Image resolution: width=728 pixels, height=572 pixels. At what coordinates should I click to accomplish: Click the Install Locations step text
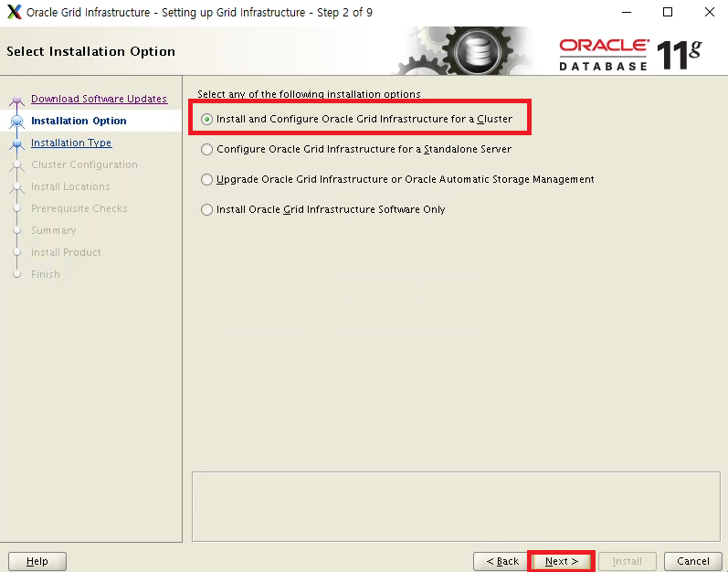70,186
